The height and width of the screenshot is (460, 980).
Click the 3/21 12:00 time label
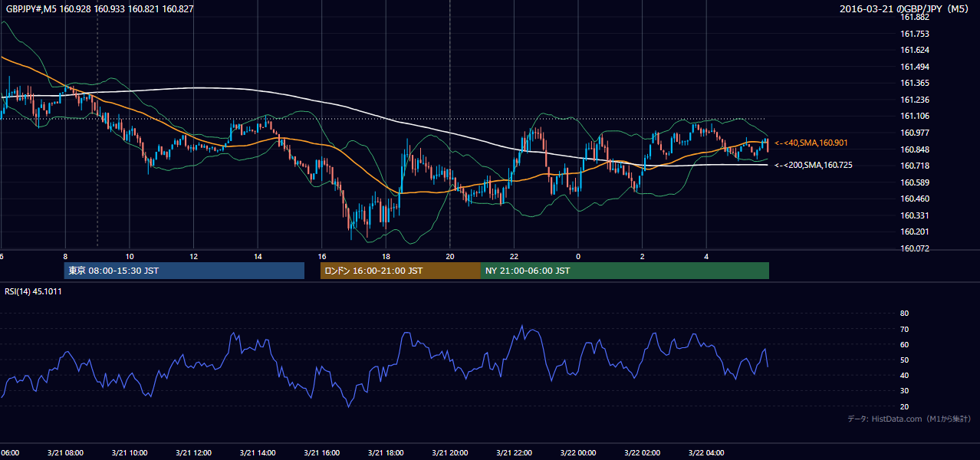tap(193, 453)
